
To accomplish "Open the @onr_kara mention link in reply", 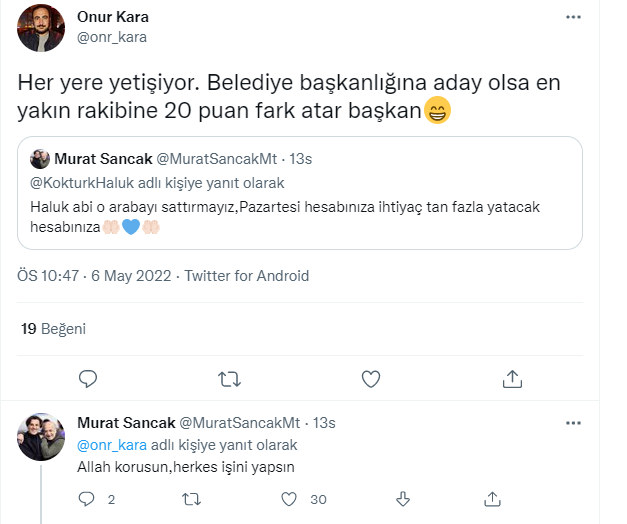I will coord(107,445).
